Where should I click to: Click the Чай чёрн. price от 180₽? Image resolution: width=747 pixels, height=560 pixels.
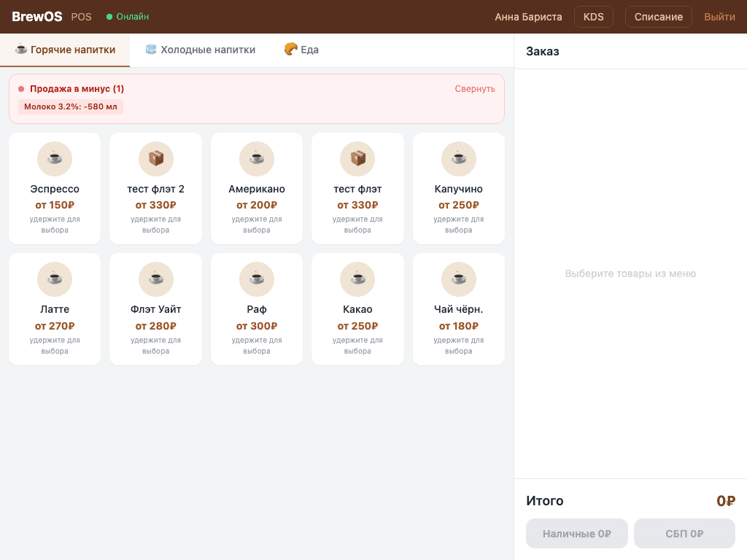coord(459,326)
